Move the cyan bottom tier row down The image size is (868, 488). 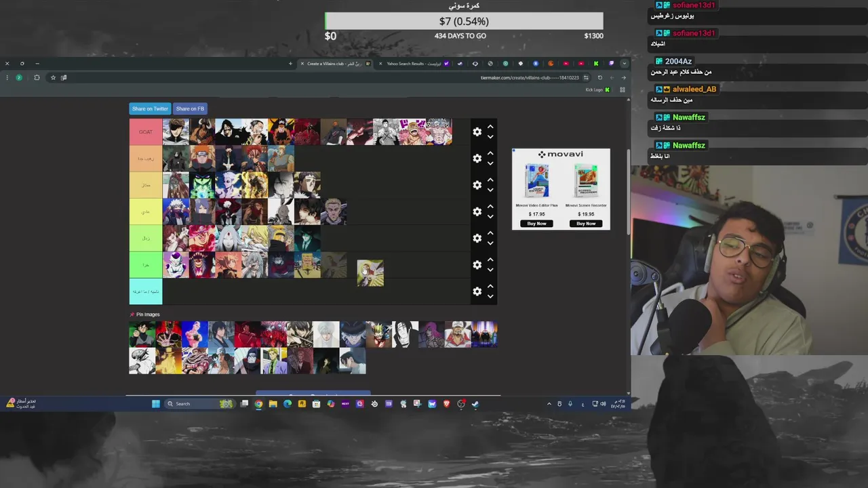click(490, 297)
